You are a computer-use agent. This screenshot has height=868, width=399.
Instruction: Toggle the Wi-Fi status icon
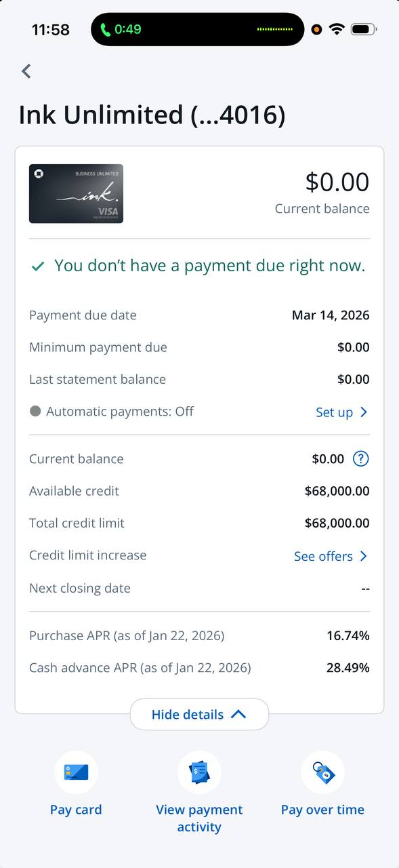click(337, 29)
